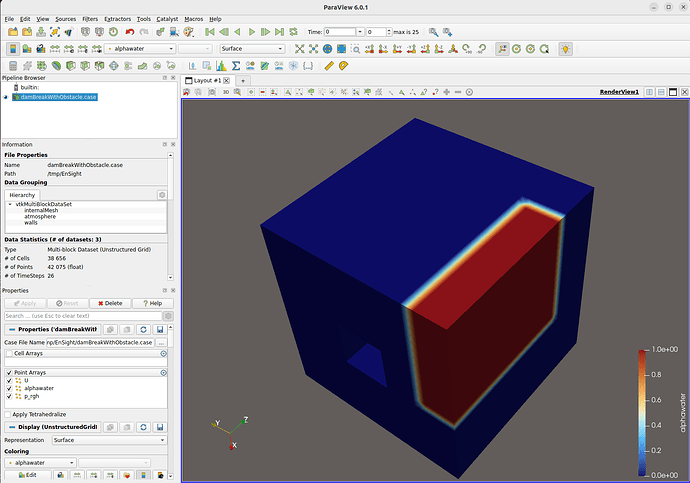This screenshot has height=483, width=690.
Task: Uncheck the U point array
Action: click(x=9, y=381)
